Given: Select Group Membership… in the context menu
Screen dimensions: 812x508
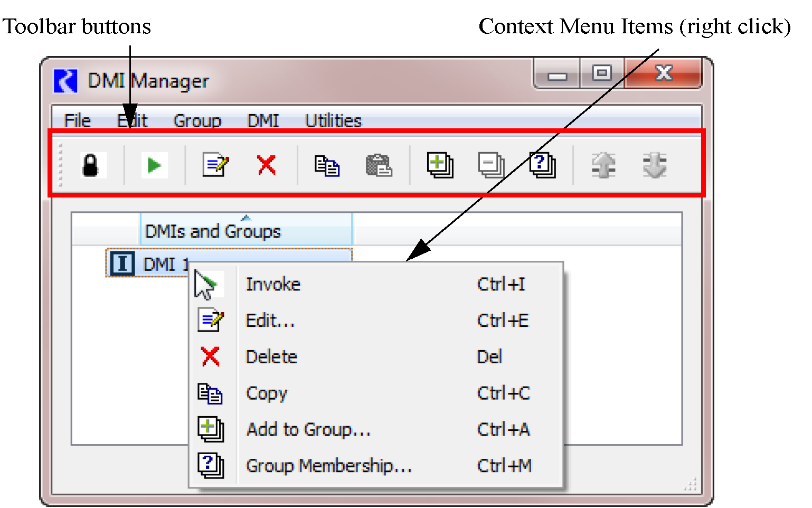Looking at the screenshot, I should click(x=328, y=466).
